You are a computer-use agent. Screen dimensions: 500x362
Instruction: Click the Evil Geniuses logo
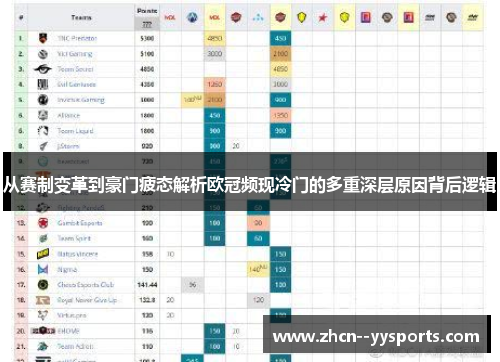click(x=43, y=84)
